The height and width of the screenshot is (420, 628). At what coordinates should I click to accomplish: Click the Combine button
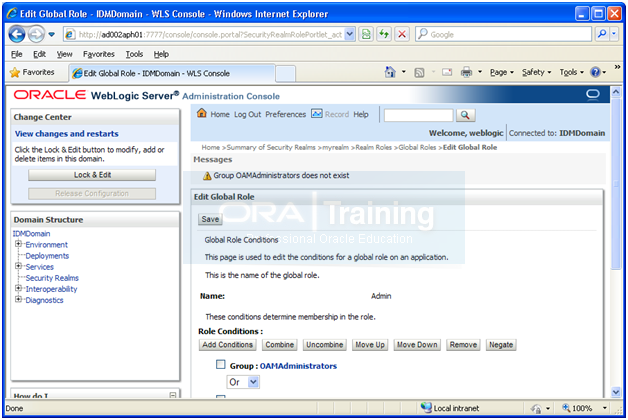[x=280, y=345]
